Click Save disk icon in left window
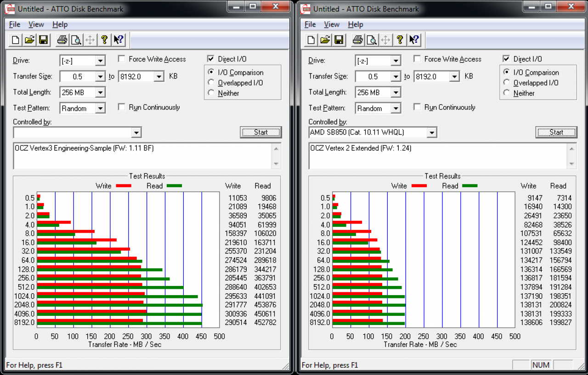 (44, 40)
